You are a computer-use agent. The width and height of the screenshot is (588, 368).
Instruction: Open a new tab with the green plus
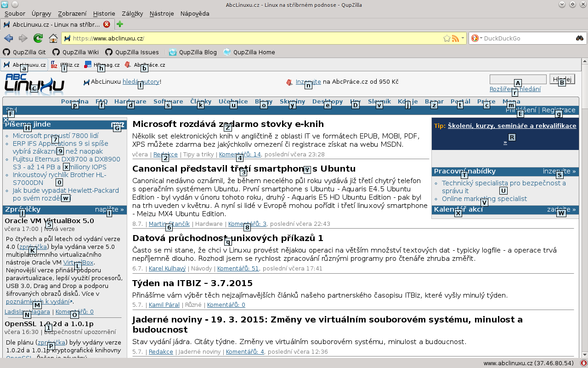pyautogui.click(x=120, y=24)
